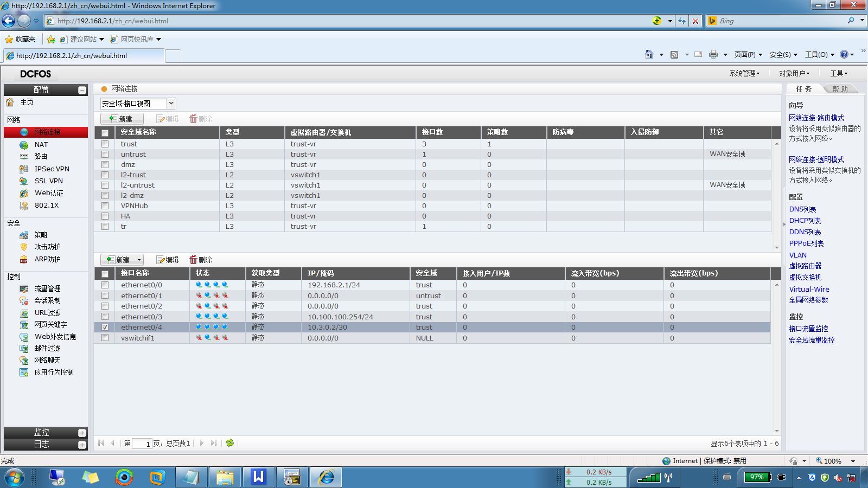The image size is (868, 488).
Task: Uncheck the ethernet0/4 interface checkbox
Action: (x=105, y=328)
